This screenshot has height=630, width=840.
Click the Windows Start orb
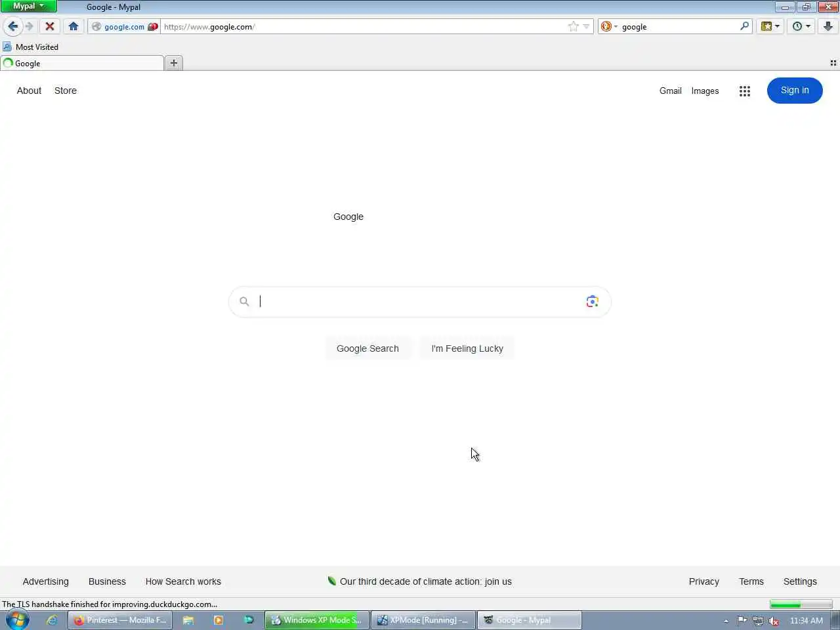(x=18, y=620)
